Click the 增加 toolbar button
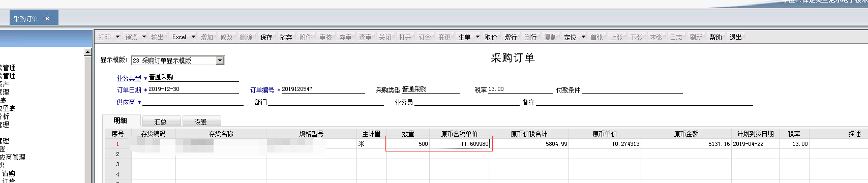The width and height of the screenshot is (868, 183). (x=207, y=37)
